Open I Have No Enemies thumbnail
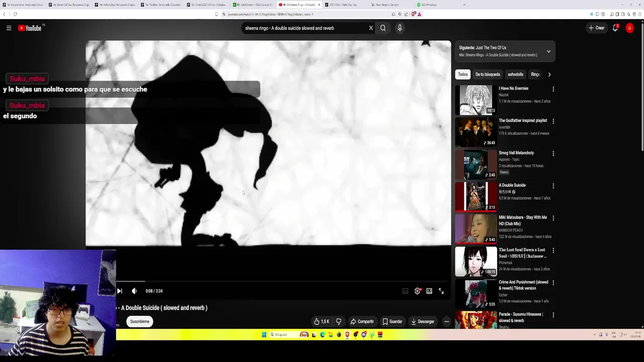The image size is (644, 362). pos(476,100)
